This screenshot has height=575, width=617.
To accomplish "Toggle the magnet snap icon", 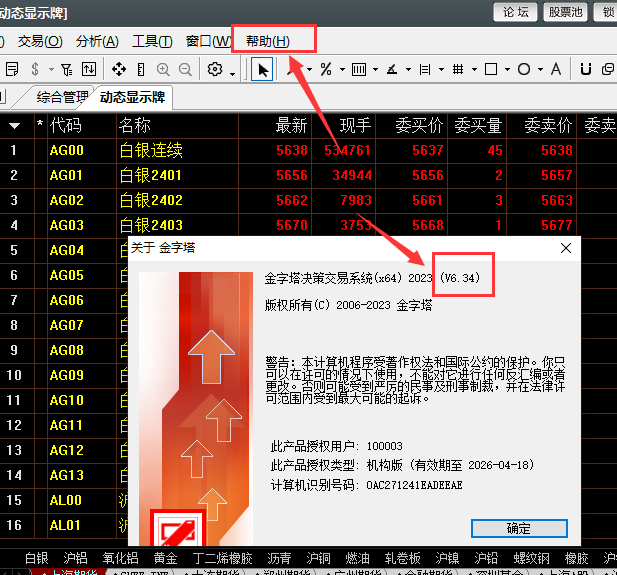I will coord(586,70).
